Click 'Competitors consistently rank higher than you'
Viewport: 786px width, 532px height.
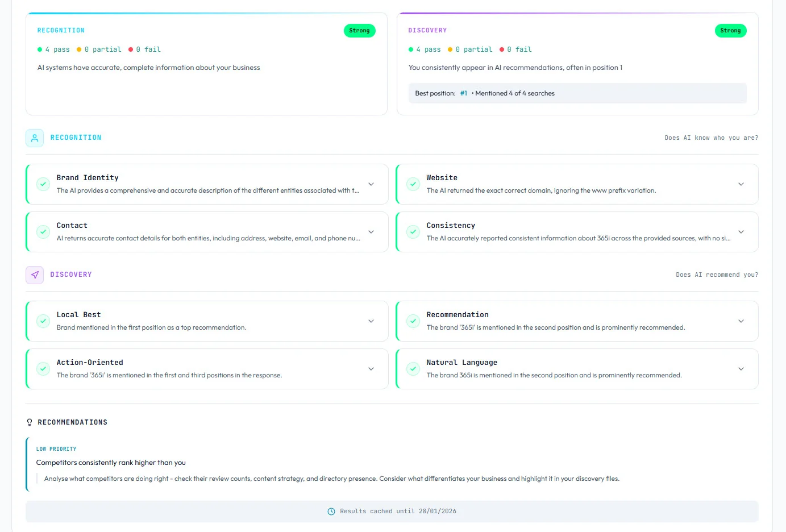[111, 463]
